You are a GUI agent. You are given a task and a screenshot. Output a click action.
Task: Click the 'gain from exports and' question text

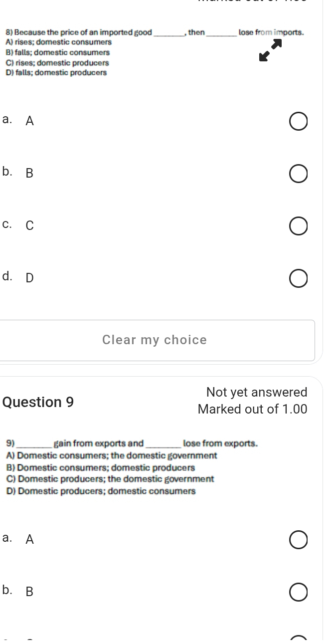click(x=98, y=443)
